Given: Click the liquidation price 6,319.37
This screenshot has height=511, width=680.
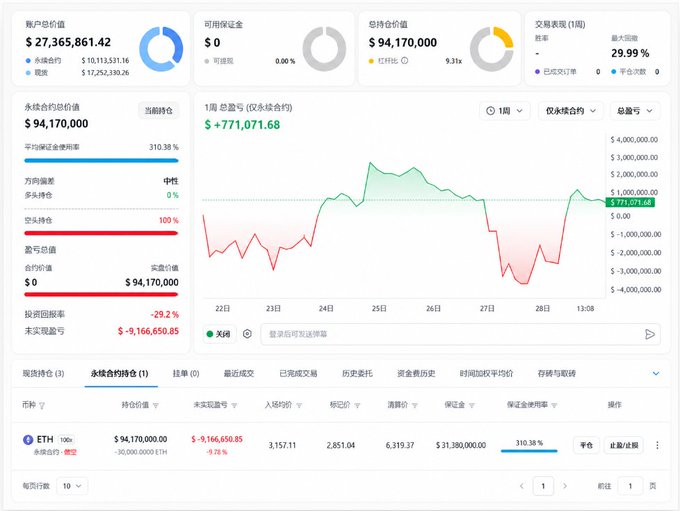Looking at the screenshot, I should pyautogui.click(x=400, y=445).
